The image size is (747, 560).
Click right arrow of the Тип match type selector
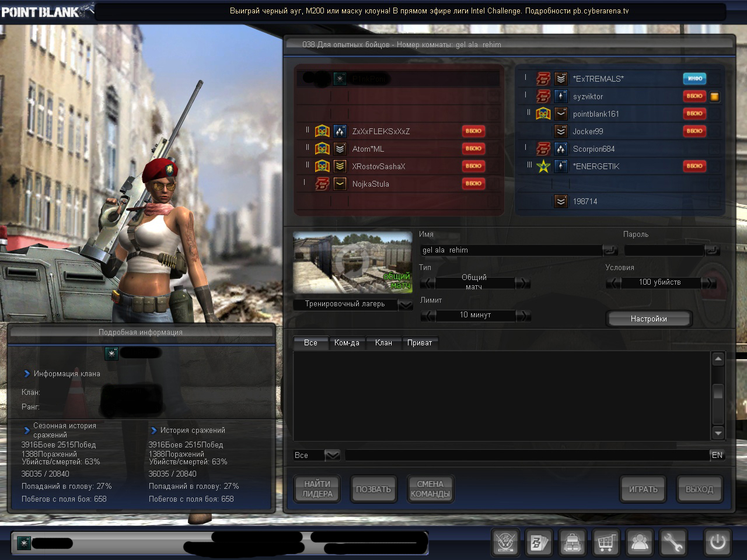pos(523,283)
